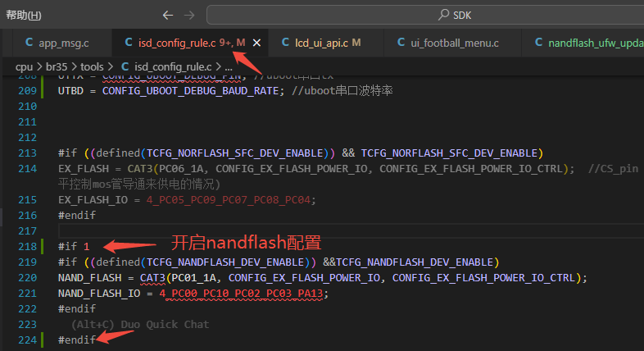Select tools in the breadcrumb
The height and width of the screenshot is (351, 644).
click(92, 66)
